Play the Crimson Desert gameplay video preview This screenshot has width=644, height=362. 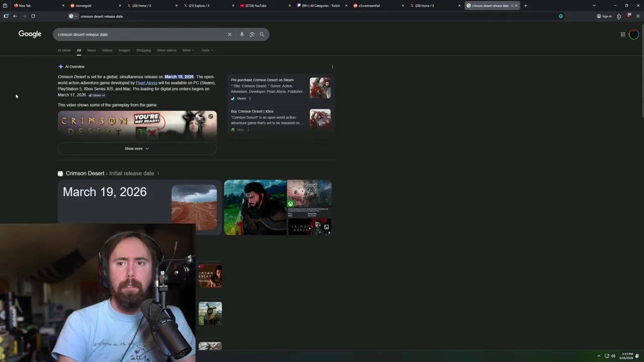point(137,125)
